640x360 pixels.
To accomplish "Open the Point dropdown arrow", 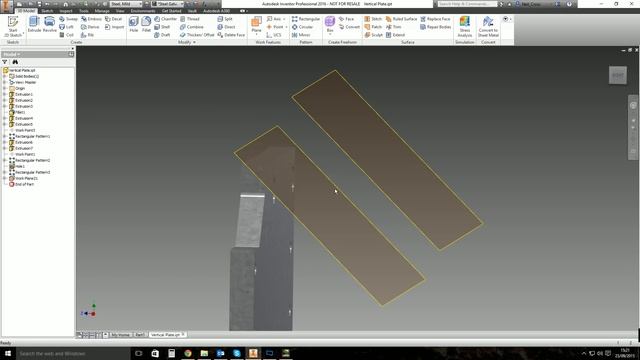I will [x=287, y=27].
